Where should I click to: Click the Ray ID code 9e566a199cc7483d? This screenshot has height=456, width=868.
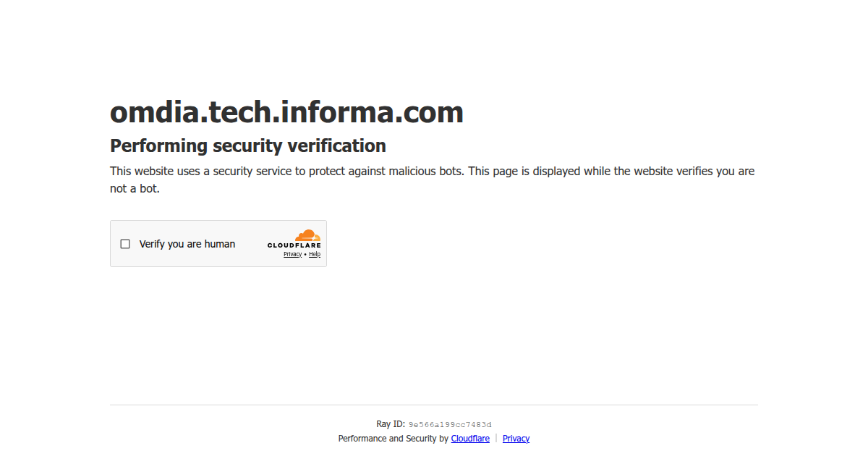(450, 425)
